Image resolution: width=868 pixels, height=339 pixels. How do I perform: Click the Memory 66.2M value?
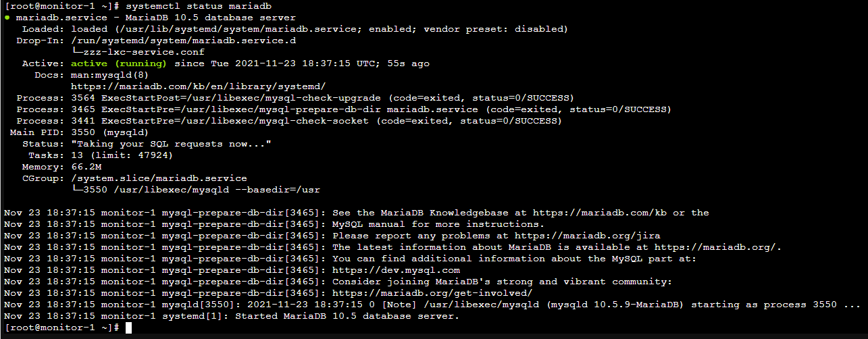[86, 167]
